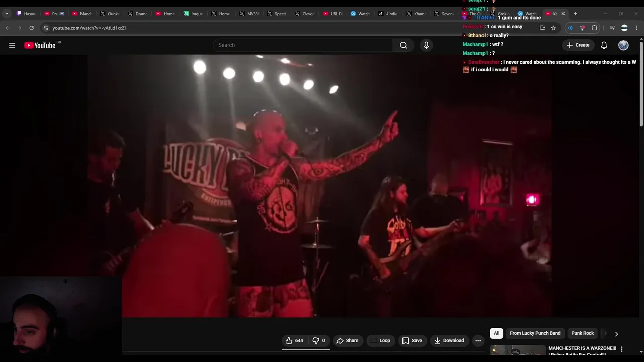644x362 pixels.
Task: Click the Create button
Action: pos(578,45)
